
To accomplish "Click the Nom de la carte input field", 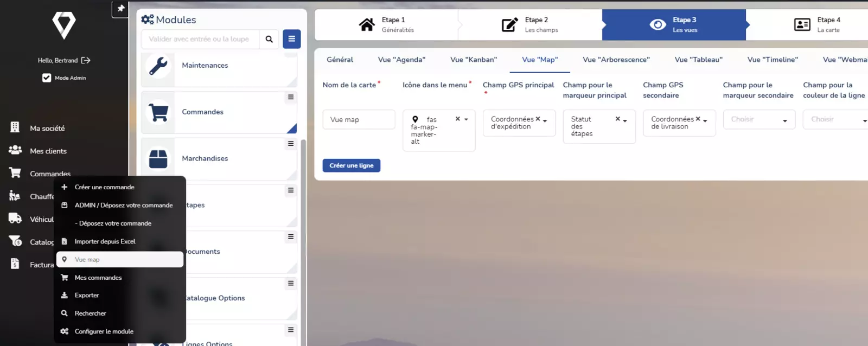I will (359, 120).
